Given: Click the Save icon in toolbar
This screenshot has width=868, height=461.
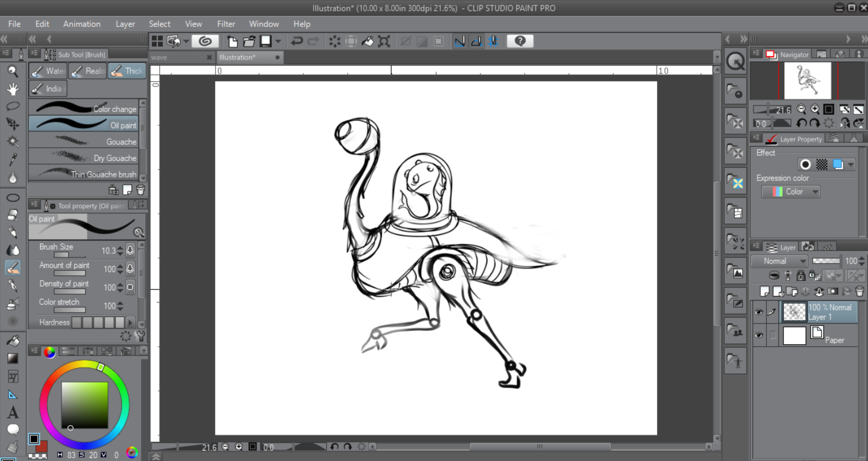Looking at the screenshot, I should point(266,41).
